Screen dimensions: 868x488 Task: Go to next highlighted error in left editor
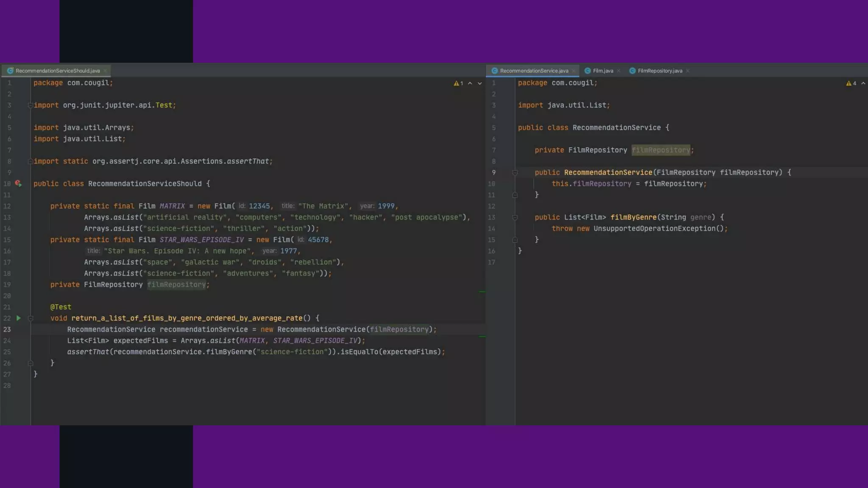(480, 83)
